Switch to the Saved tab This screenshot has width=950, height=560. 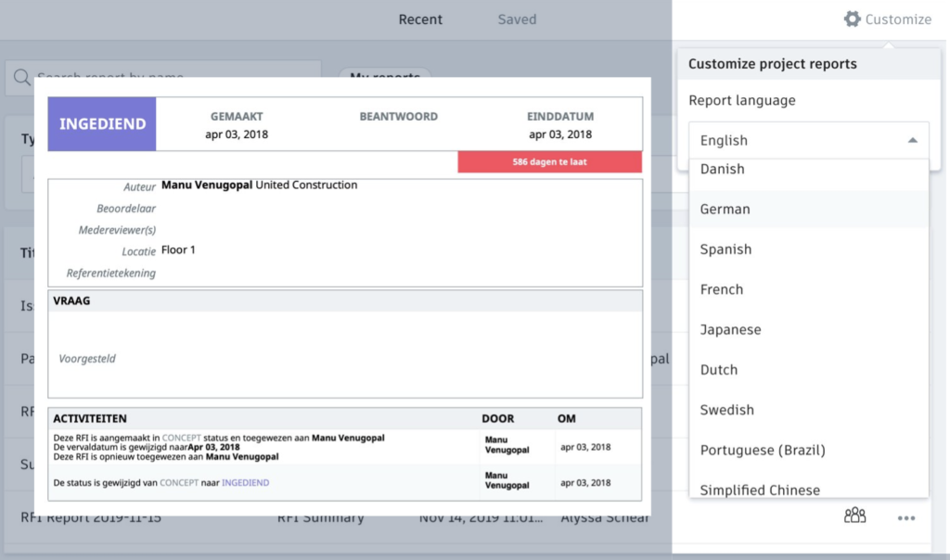[x=517, y=19]
